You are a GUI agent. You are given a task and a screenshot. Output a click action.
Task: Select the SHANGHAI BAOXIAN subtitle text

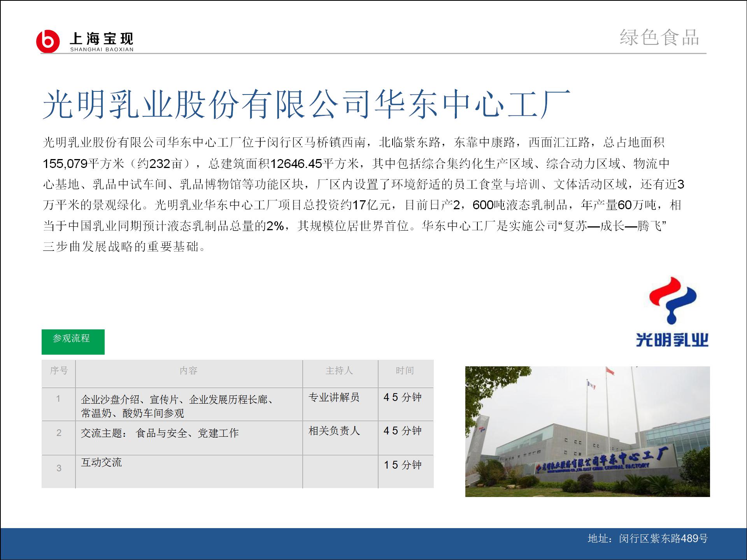[102, 49]
